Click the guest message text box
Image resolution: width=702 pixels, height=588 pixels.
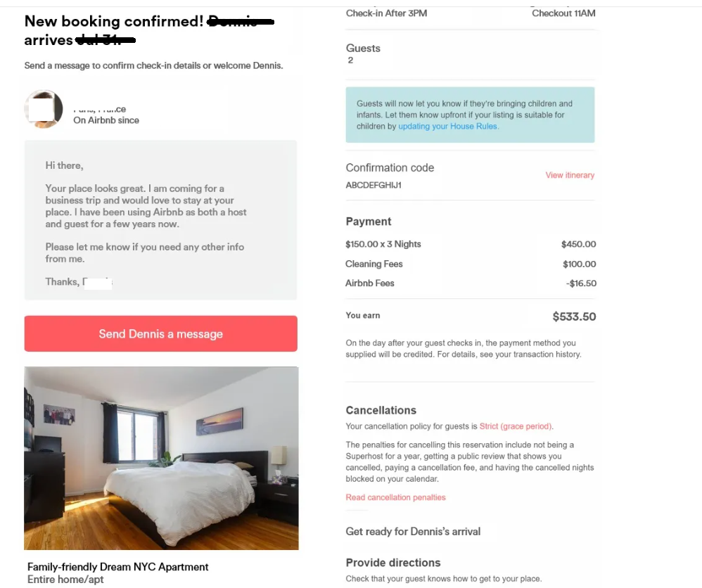point(160,220)
